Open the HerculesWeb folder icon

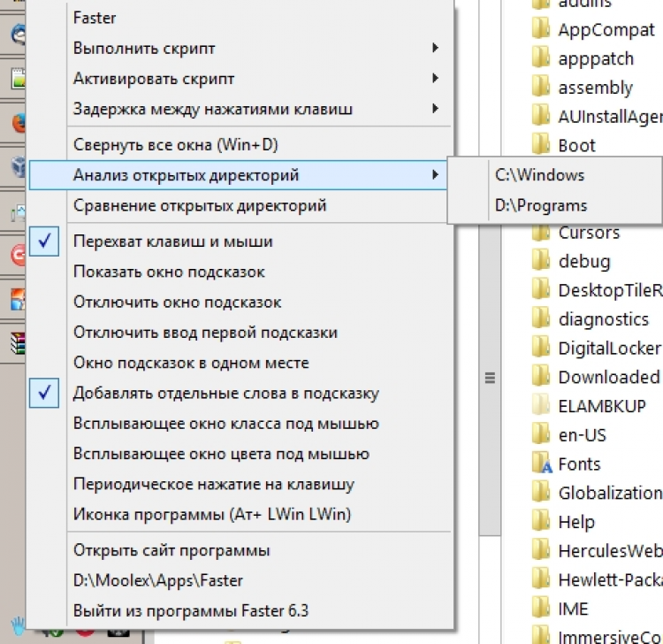tap(541, 550)
